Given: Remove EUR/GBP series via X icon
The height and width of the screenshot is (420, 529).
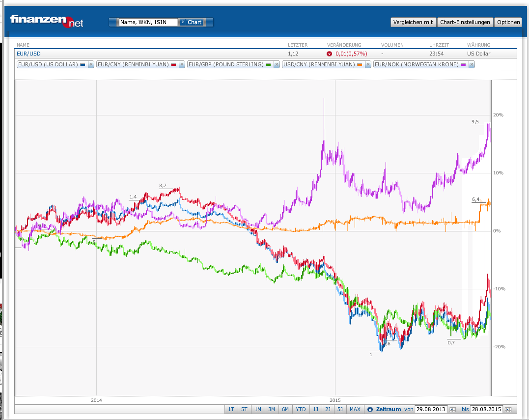Looking at the screenshot, I should [277, 64].
